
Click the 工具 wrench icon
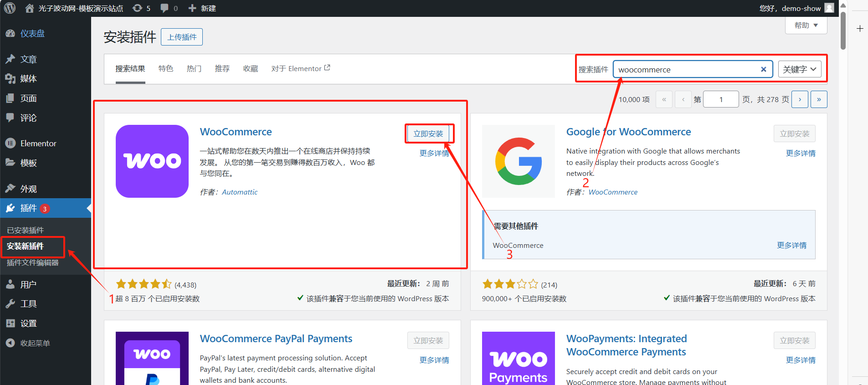pos(10,304)
